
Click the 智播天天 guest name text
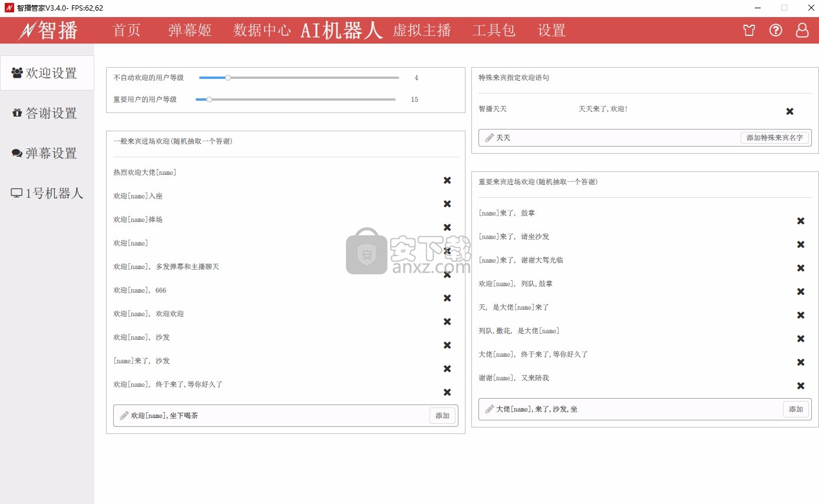point(493,109)
